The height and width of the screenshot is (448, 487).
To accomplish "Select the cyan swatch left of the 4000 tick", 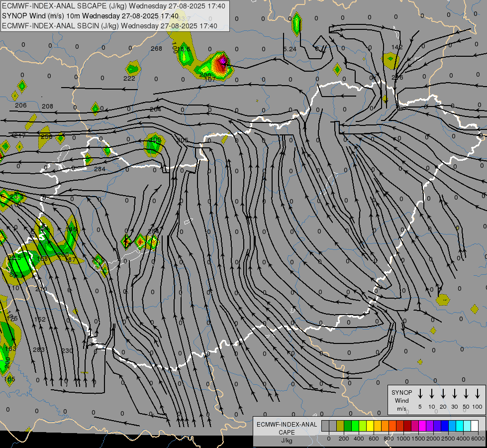I will coord(459,426).
